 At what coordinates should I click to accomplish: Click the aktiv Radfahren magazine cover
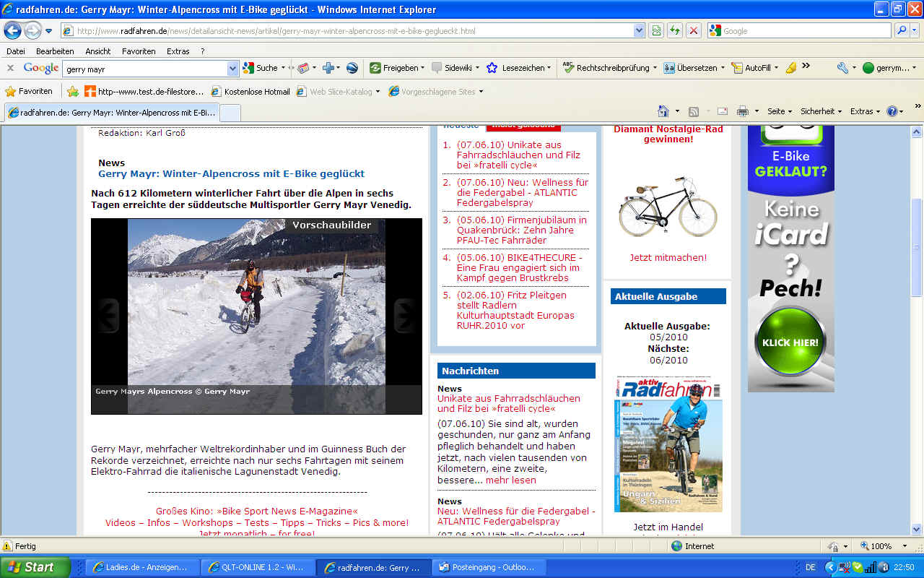point(668,444)
